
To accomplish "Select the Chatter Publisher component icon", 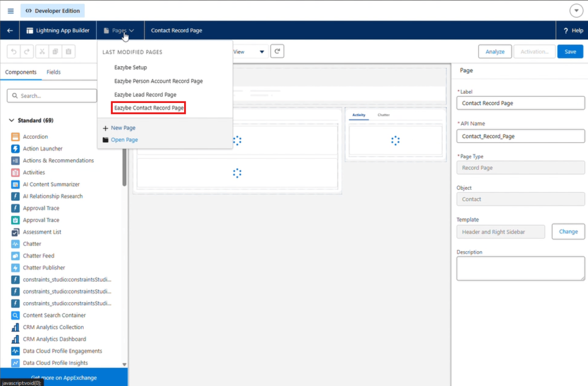I will point(15,268).
